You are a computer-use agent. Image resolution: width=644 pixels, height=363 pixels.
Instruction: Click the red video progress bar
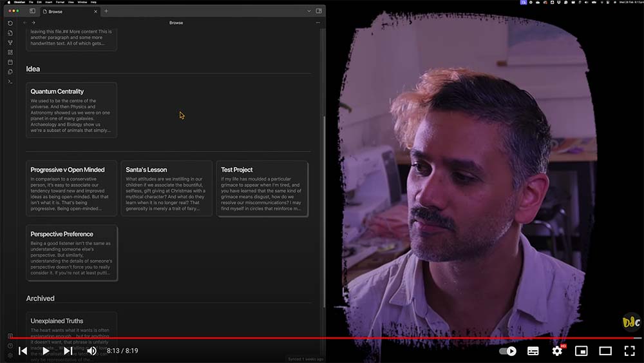click(322, 338)
